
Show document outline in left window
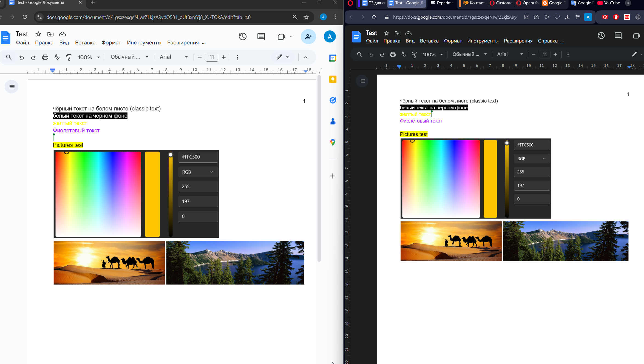12,87
